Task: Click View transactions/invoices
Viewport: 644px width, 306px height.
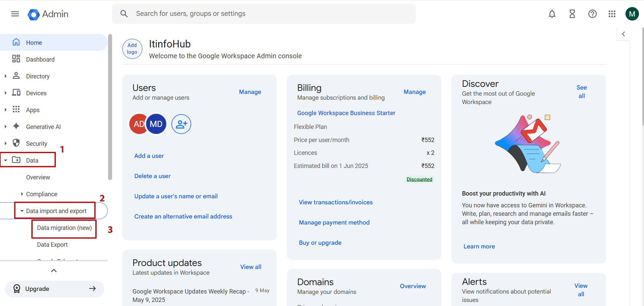Action: 336,202
